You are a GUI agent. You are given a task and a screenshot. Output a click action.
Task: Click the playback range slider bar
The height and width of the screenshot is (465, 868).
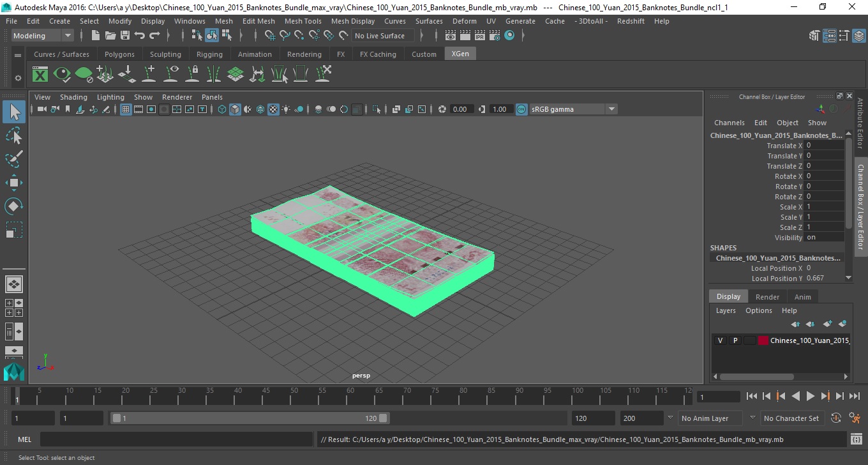click(250, 418)
